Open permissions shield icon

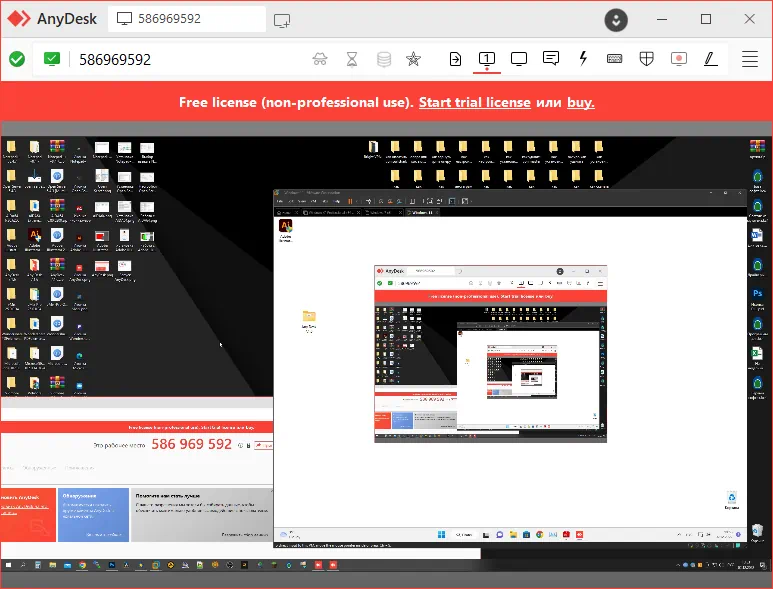coord(646,59)
